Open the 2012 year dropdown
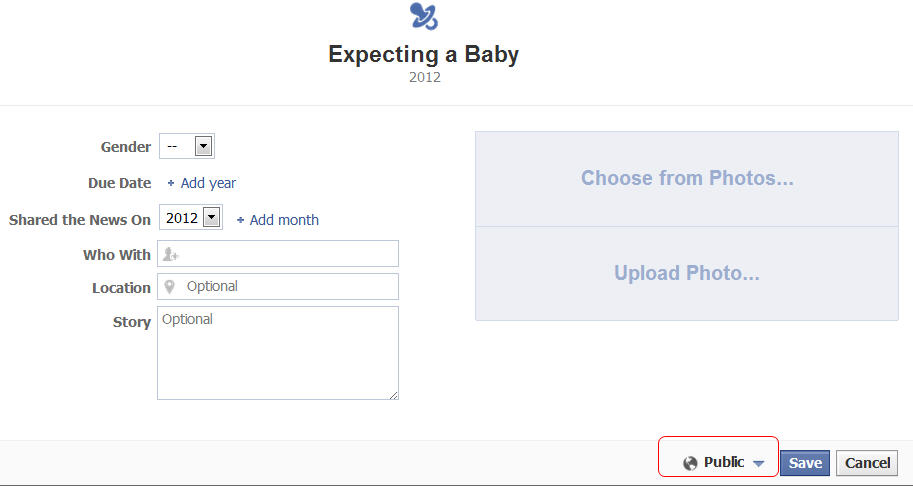The height and width of the screenshot is (486, 913). pos(191,218)
